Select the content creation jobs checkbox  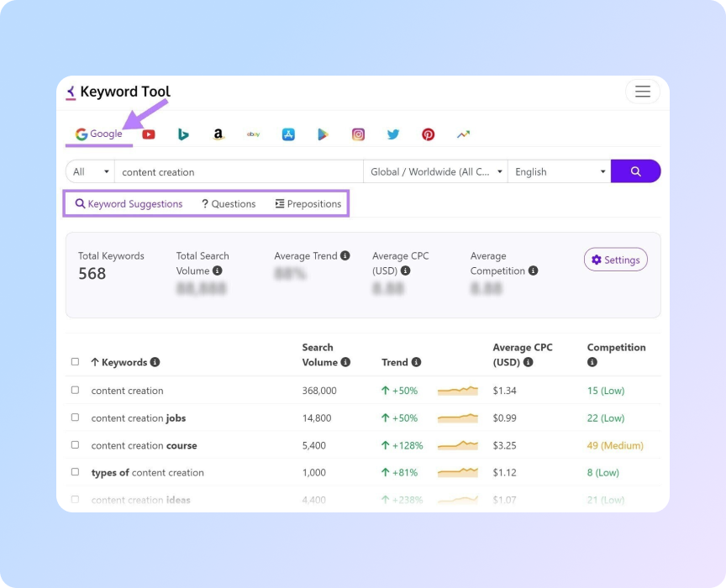pyautogui.click(x=76, y=417)
